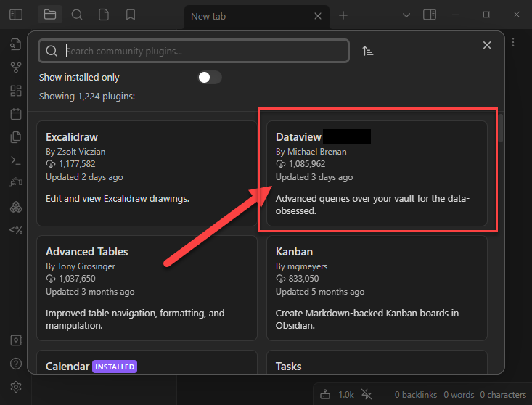The height and width of the screenshot is (405, 532).
Task: Open command palette icon in the ribbon
Action: click(16, 160)
